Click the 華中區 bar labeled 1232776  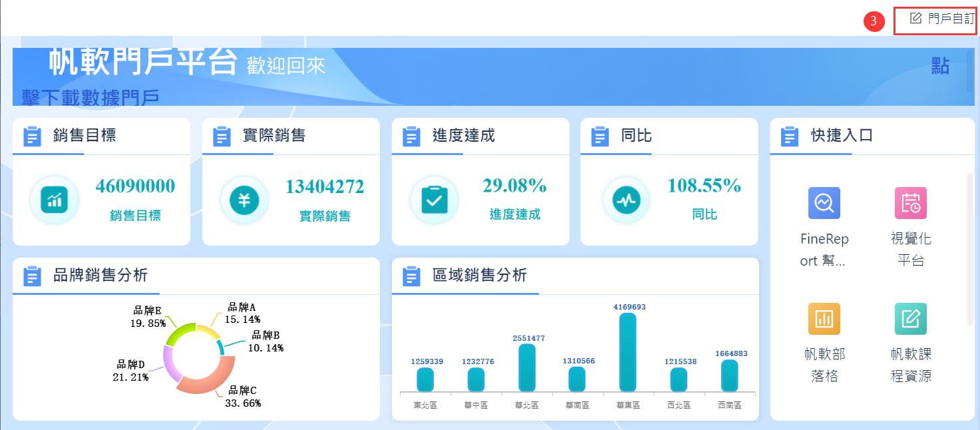point(476,379)
